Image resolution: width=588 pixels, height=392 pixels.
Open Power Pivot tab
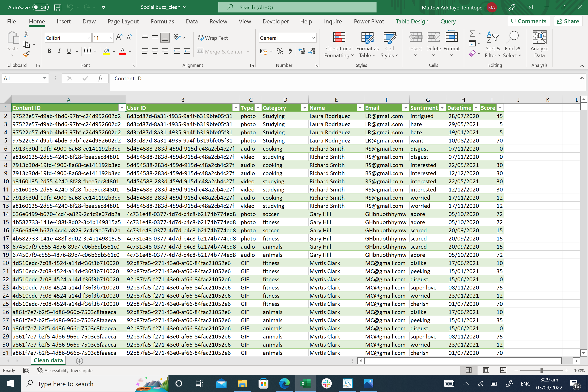[369, 21]
